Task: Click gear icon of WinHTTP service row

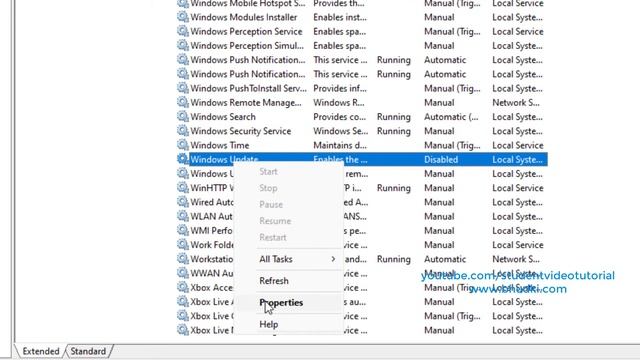Action: pyautogui.click(x=182, y=187)
